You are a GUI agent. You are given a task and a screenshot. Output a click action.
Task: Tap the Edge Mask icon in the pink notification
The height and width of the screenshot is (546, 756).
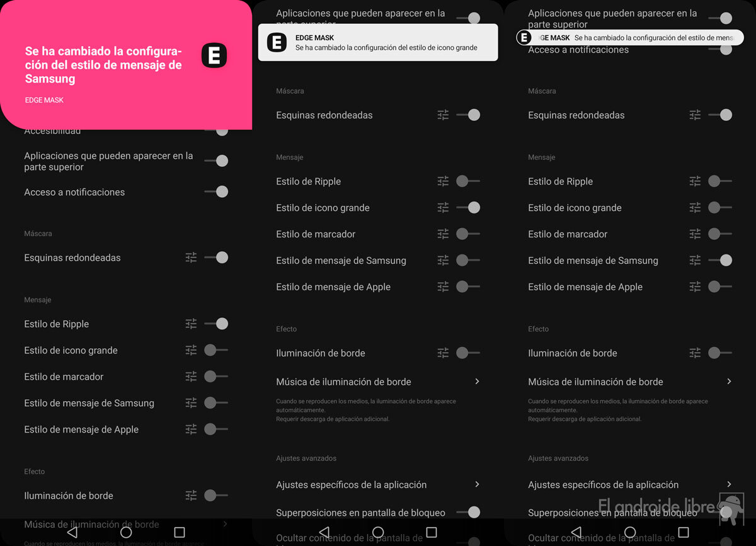point(214,56)
